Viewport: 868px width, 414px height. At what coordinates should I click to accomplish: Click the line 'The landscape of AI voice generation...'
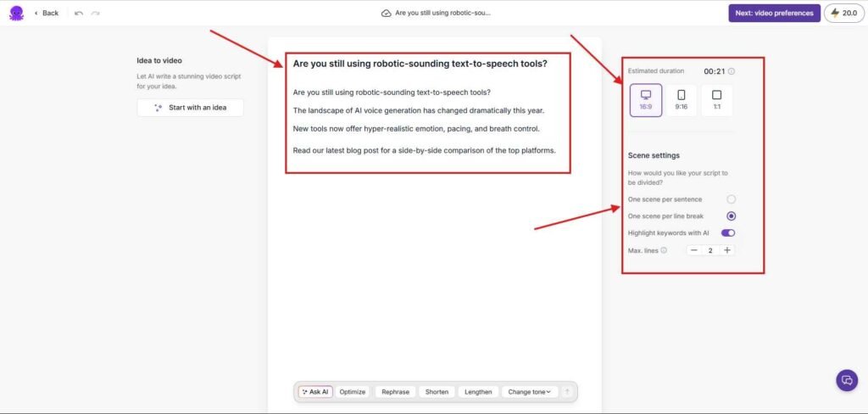click(x=419, y=110)
